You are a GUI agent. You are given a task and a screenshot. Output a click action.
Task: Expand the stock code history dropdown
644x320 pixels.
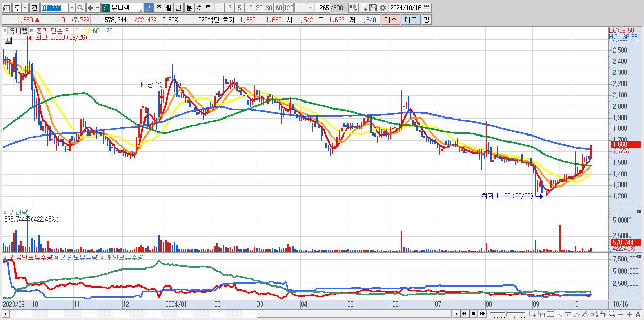[x=72, y=8]
